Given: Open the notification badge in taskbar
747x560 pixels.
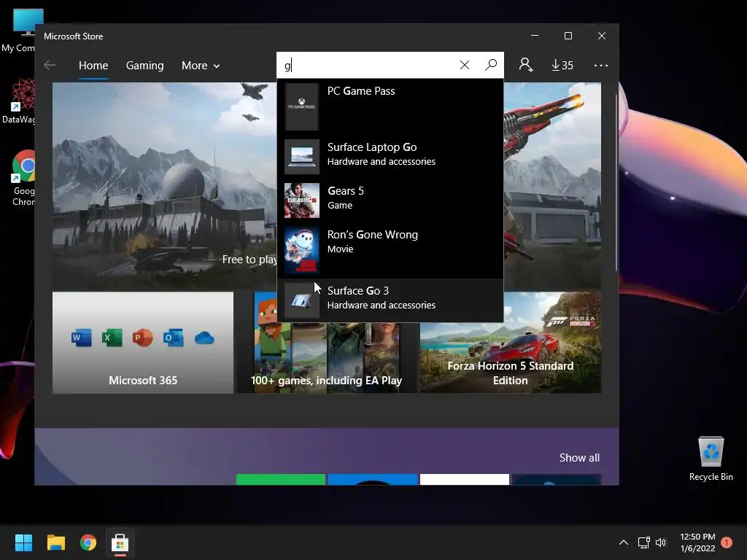Looking at the screenshot, I should pos(727,542).
